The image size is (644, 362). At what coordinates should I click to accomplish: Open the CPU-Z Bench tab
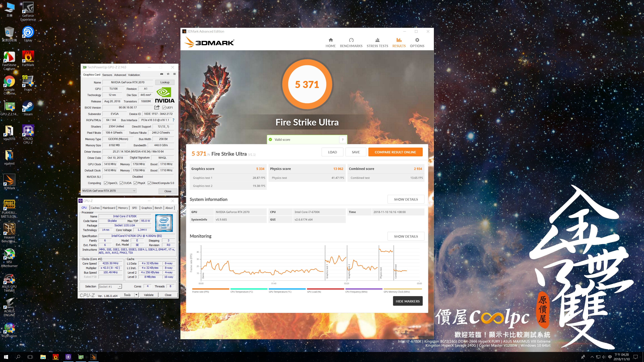(x=158, y=208)
